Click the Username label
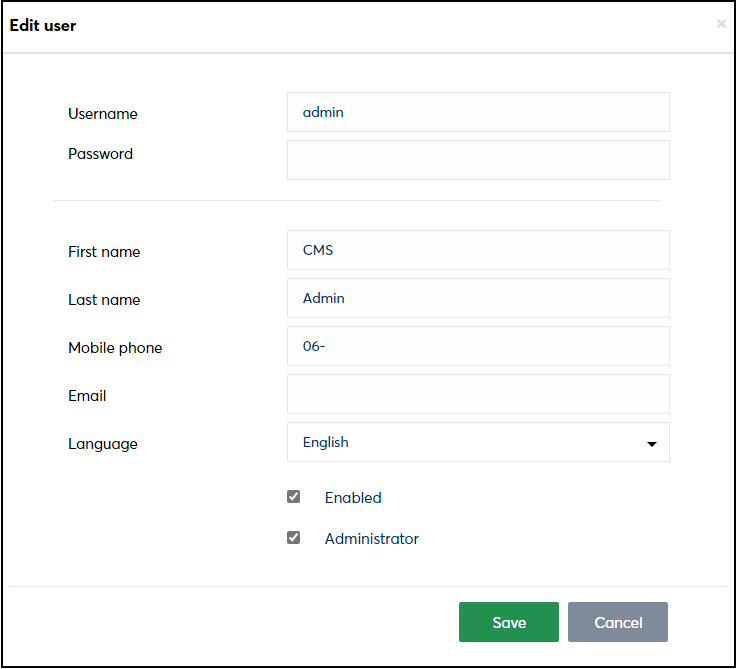 pyautogui.click(x=103, y=113)
